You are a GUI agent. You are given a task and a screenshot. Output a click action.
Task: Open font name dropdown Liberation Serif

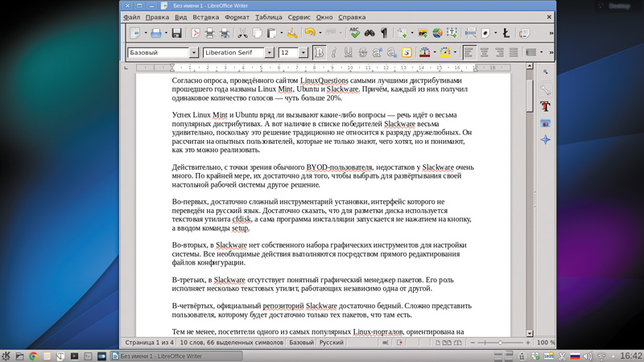click(270, 52)
